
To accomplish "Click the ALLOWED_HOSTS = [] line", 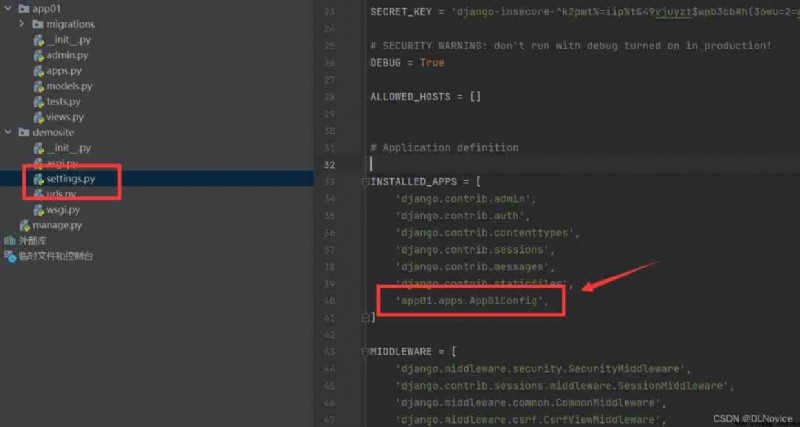I will 426,96.
